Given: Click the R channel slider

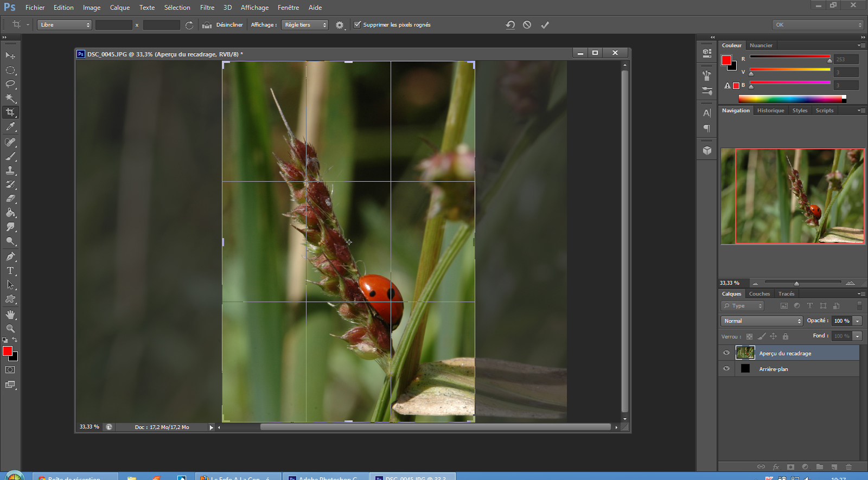Looking at the screenshot, I should 790,57.
